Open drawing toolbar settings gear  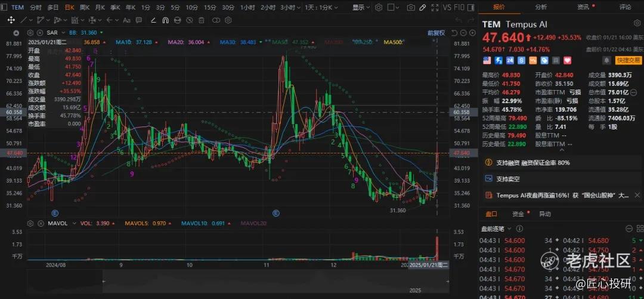click(228, 20)
